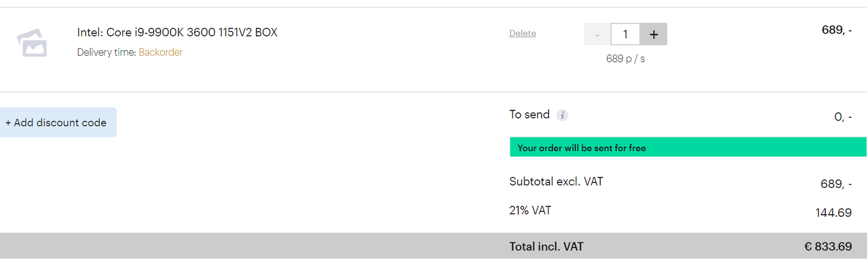This screenshot has height=263, width=868.
Task: Open the Add discount code option
Action: 56,123
